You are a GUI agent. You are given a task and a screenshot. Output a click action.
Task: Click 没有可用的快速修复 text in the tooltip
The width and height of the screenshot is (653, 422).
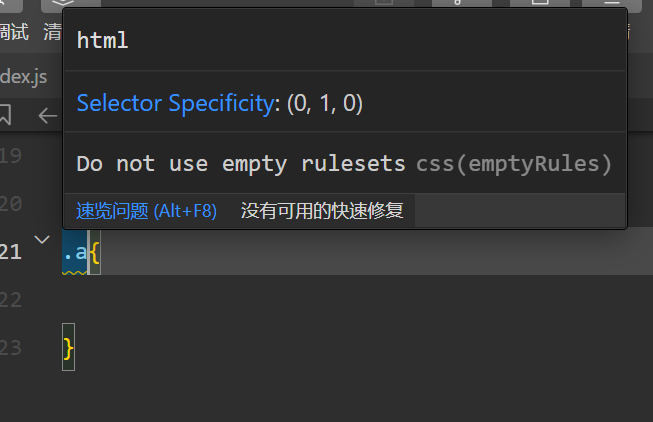tap(322, 211)
